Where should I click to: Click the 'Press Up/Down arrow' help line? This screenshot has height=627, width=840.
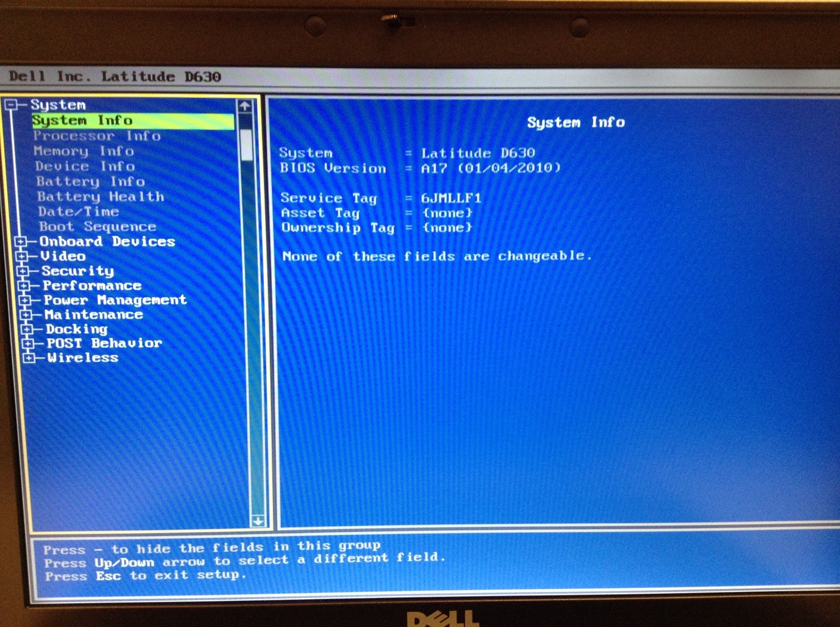point(245,560)
